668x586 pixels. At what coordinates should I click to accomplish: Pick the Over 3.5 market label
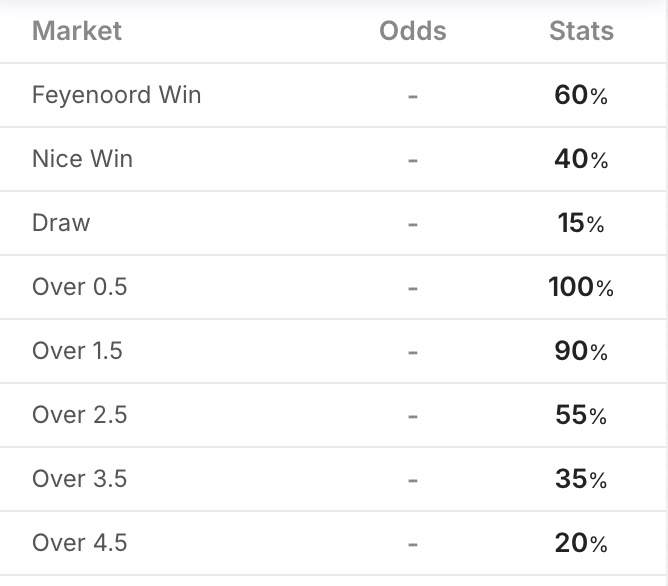(x=80, y=479)
